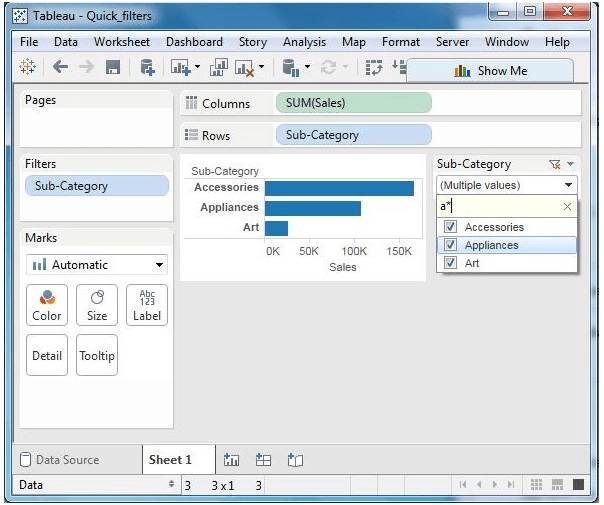Open the Sub-Category filter card menu arrow
604x505 pixels.
click(571, 164)
